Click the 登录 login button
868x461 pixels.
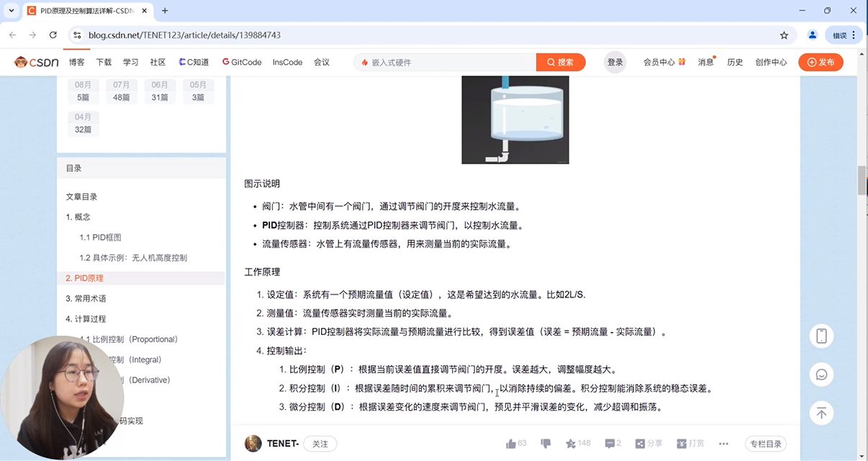tap(615, 63)
